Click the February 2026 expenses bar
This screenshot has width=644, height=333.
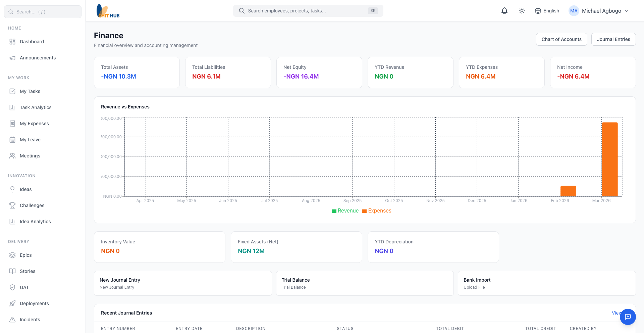pyautogui.click(x=568, y=191)
